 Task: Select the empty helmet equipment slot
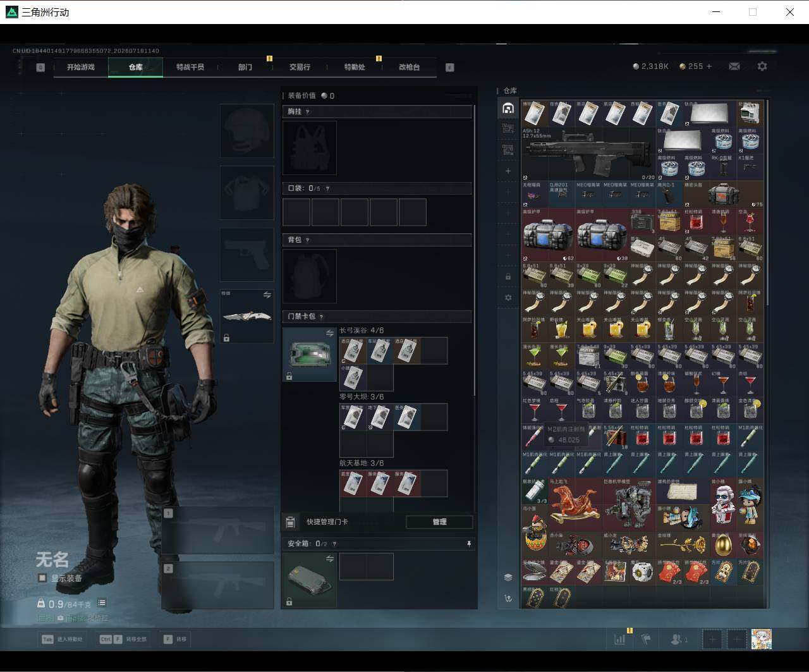pyautogui.click(x=246, y=131)
